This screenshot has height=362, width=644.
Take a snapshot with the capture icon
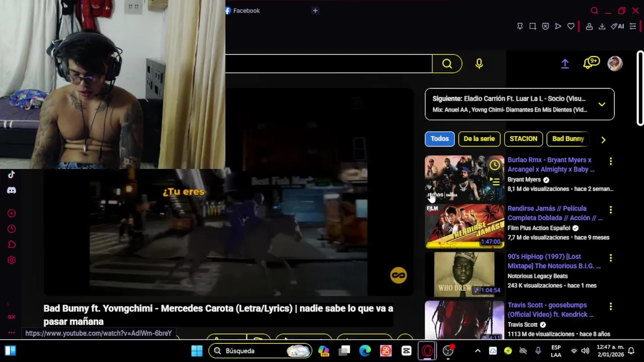(x=533, y=26)
